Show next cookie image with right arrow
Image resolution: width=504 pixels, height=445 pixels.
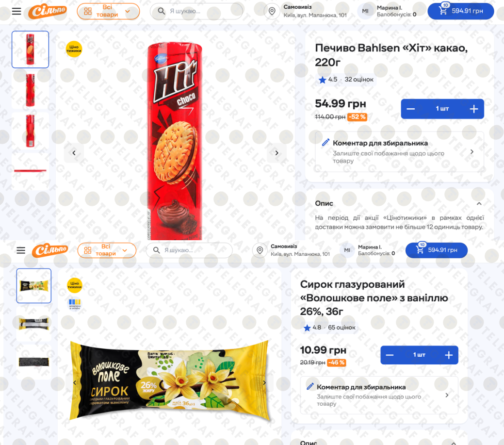pos(276,153)
